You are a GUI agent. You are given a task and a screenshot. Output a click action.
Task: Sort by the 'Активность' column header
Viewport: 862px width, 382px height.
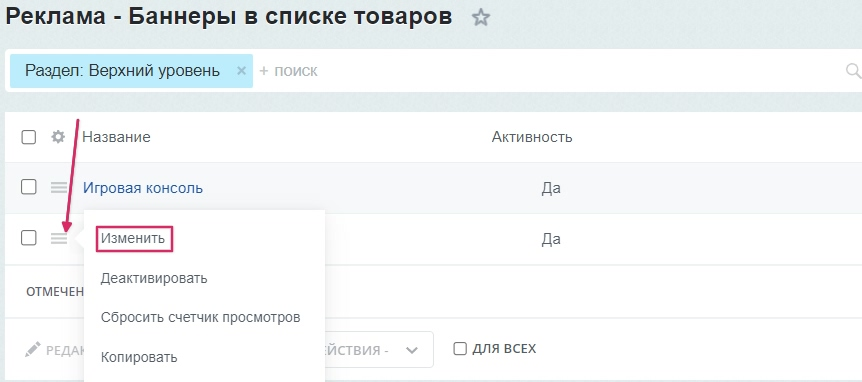click(532, 137)
